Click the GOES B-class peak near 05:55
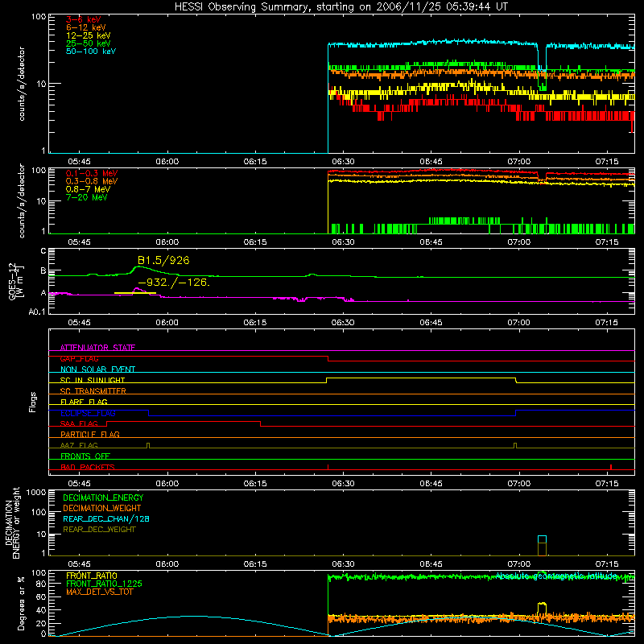This screenshot has height=644, width=644. 138,267
